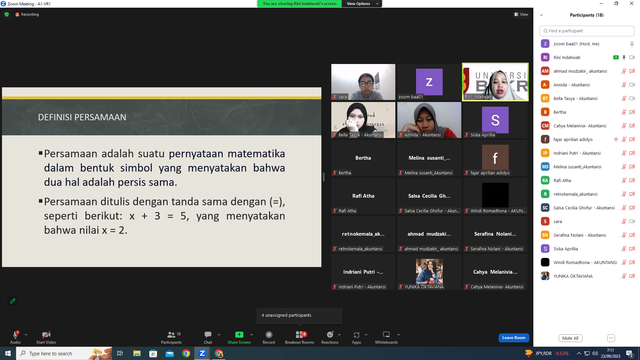Image resolution: width=640 pixels, height=360 pixels.
Task: Toggle Bella Tasya's muted mic icon
Action: tap(624, 98)
